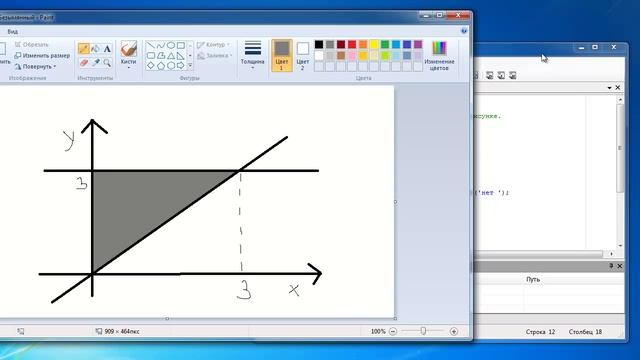
Task: Choose the straight Line shape
Action: coord(151,45)
